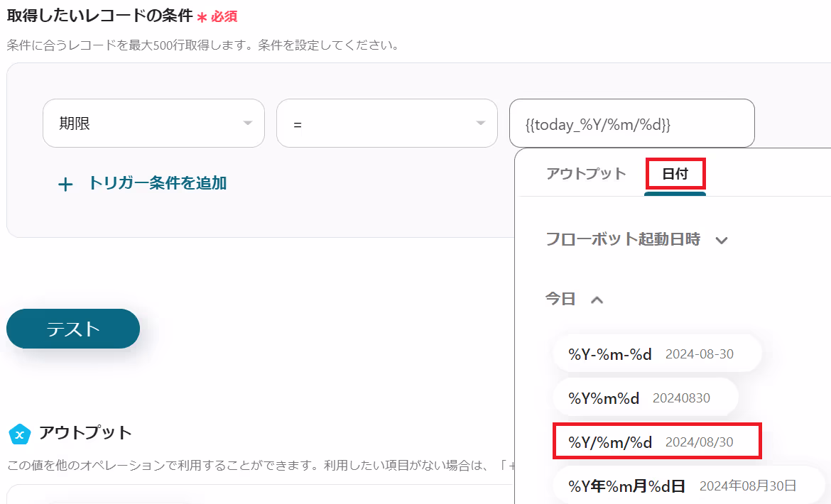Open the 期限 field dropdown
Screen dimensions: 831x504
[x=153, y=124]
